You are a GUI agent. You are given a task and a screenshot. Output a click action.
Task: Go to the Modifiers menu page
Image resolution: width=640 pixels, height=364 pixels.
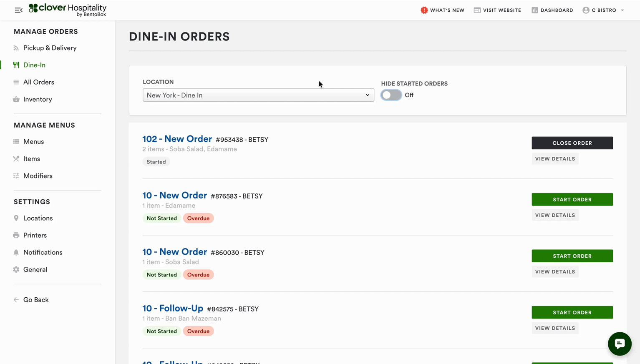click(38, 176)
